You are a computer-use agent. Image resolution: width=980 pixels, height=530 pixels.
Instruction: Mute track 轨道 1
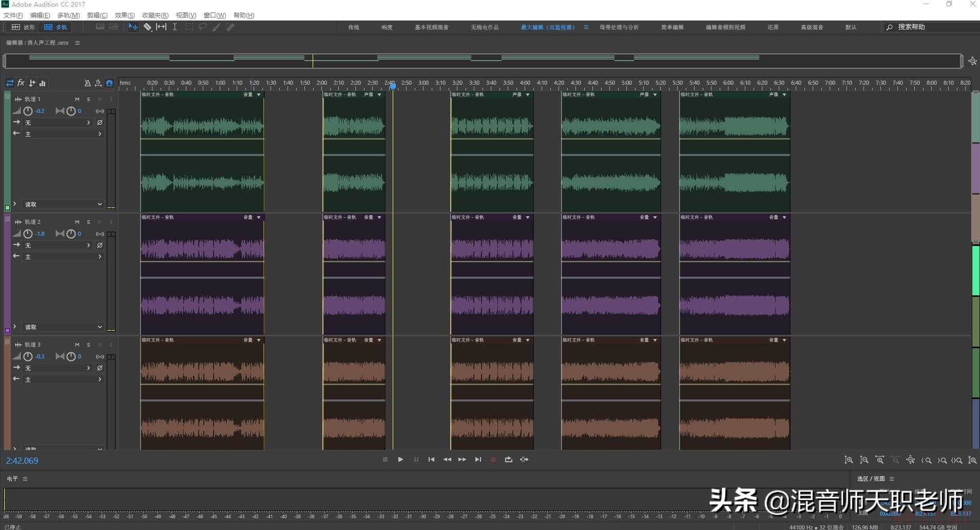coord(77,99)
